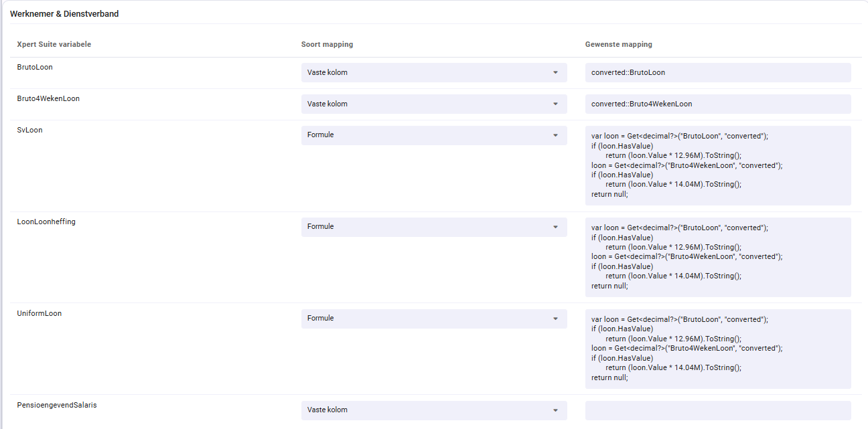This screenshot has height=429, width=868.
Task: Open the mapping type dropdown for PensioengevendSalaris
Action: click(x=434, y=410)
